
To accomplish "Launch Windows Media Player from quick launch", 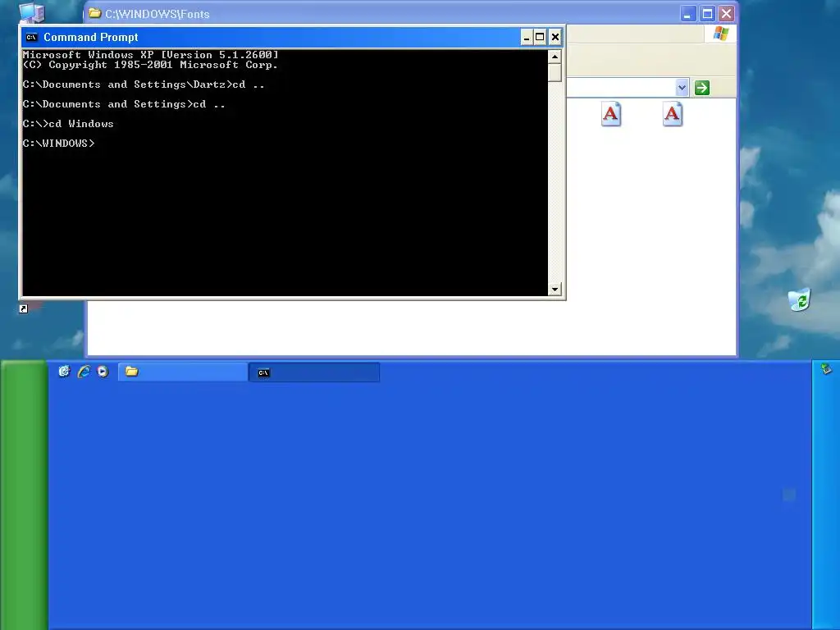I will pyautogui.click(x=103, y=372).
